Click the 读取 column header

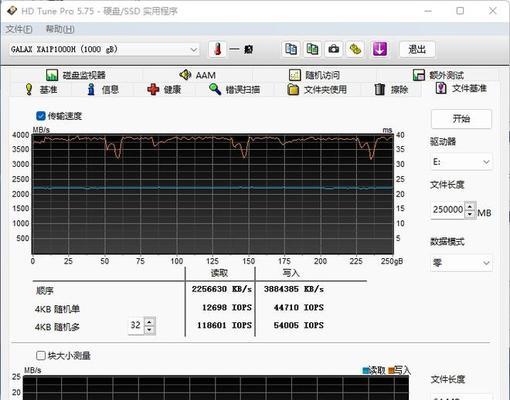219,273
